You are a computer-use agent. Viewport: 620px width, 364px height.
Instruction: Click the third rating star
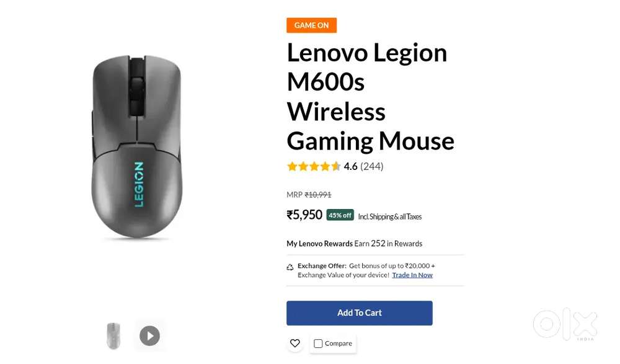pyautogui.click(x=314, y=166)
